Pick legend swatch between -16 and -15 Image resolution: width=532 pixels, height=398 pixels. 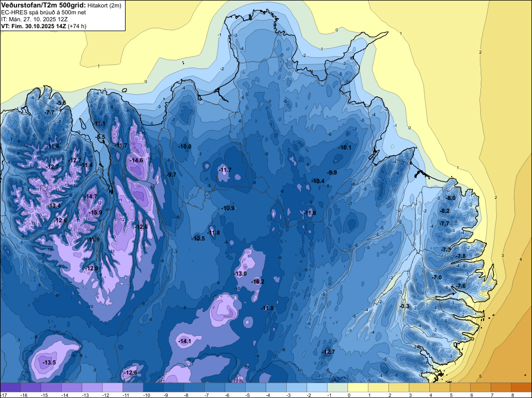pyautogui.click(x=31, y=387)
